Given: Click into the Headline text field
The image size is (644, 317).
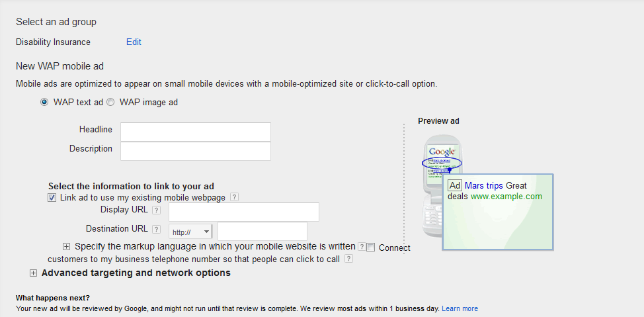Looking at the screenshot, I should pos(195,132).
